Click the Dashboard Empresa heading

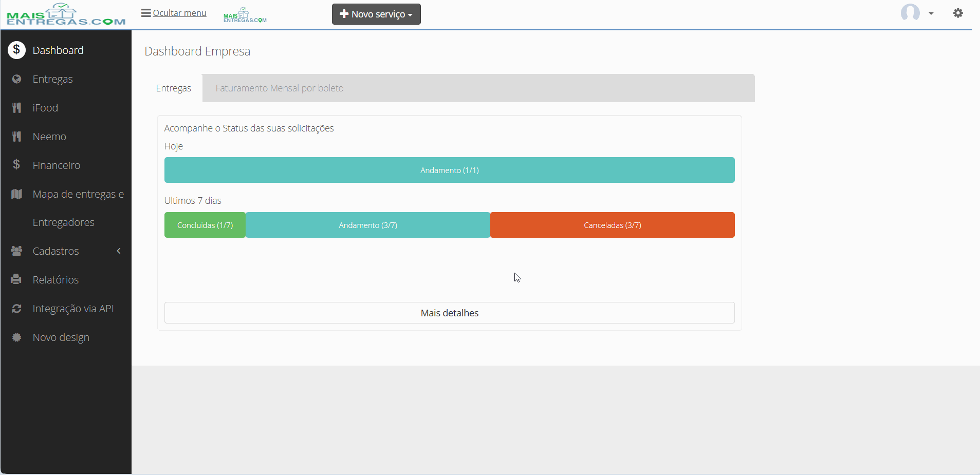click(197, 51)
